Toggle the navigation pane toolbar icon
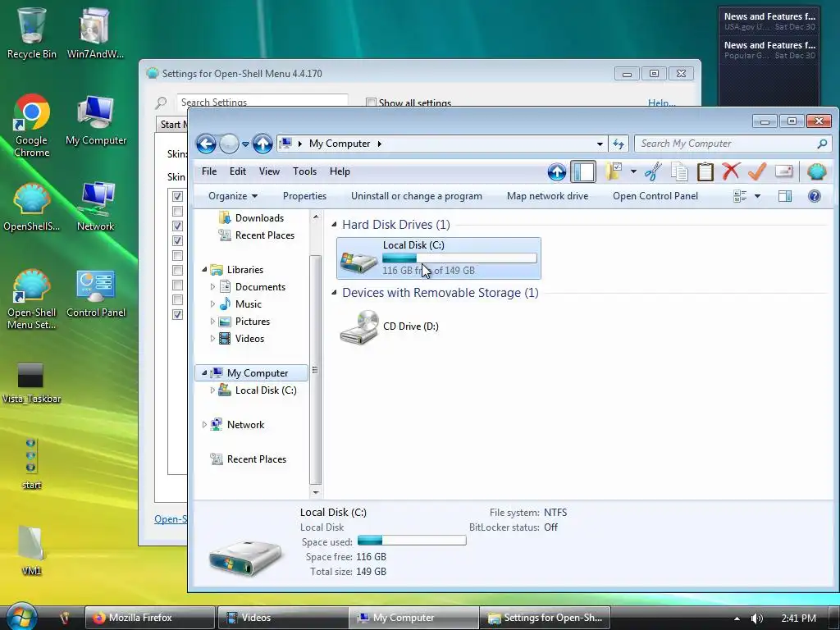 pyautogui.click(x=583, y=171)
